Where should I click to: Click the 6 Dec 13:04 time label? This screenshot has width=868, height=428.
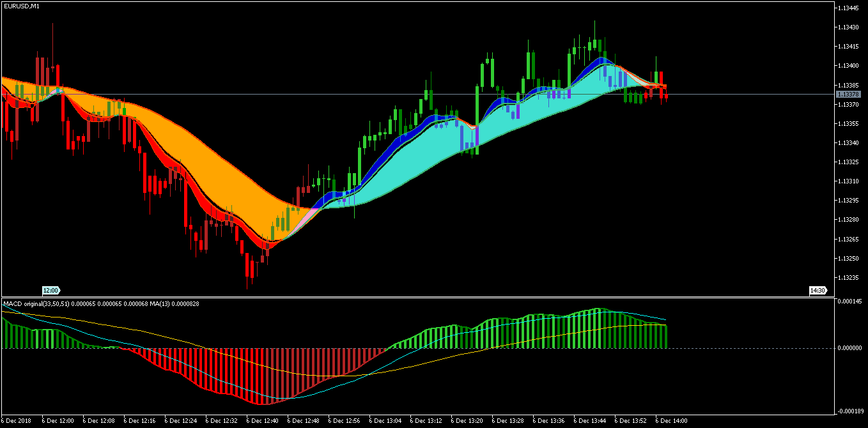tap(385, 421)
